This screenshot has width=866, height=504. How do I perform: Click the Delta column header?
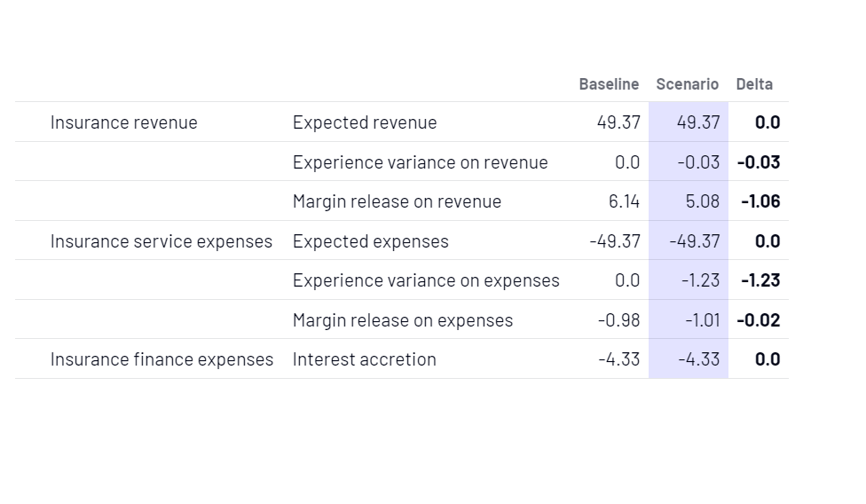[x=754, y=84]
